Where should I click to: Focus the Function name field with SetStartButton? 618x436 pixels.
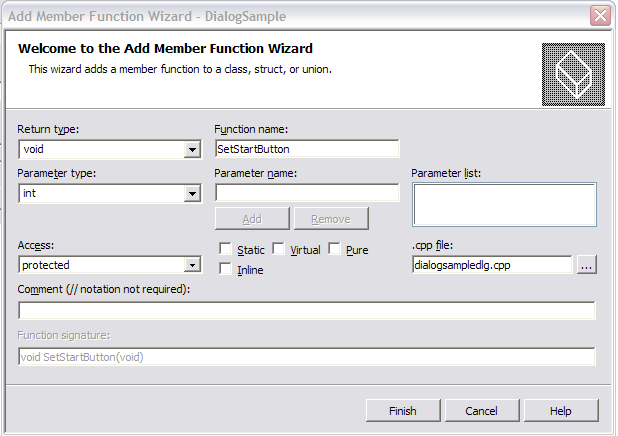pos(307,149)
